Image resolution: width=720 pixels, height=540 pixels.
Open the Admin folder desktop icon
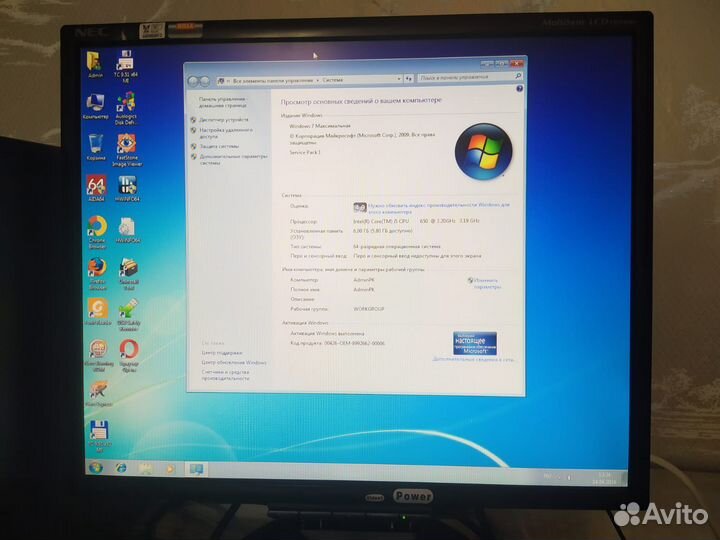pyautogui.click(x=95, y=64)
